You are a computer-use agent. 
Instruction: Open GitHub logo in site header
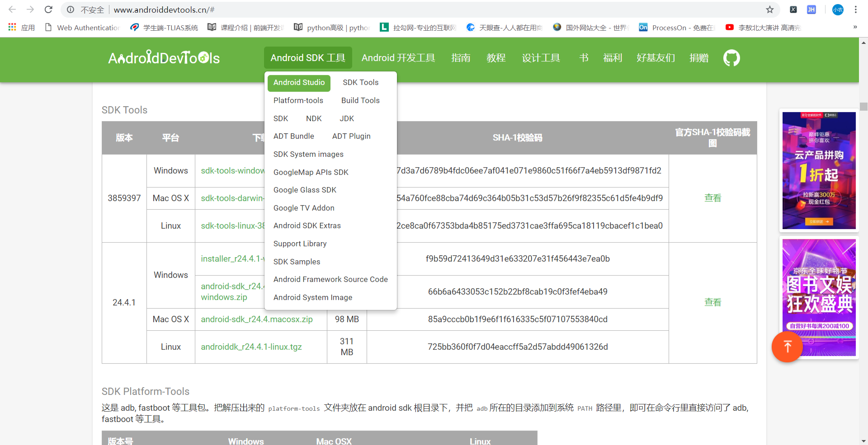[731, 58]
